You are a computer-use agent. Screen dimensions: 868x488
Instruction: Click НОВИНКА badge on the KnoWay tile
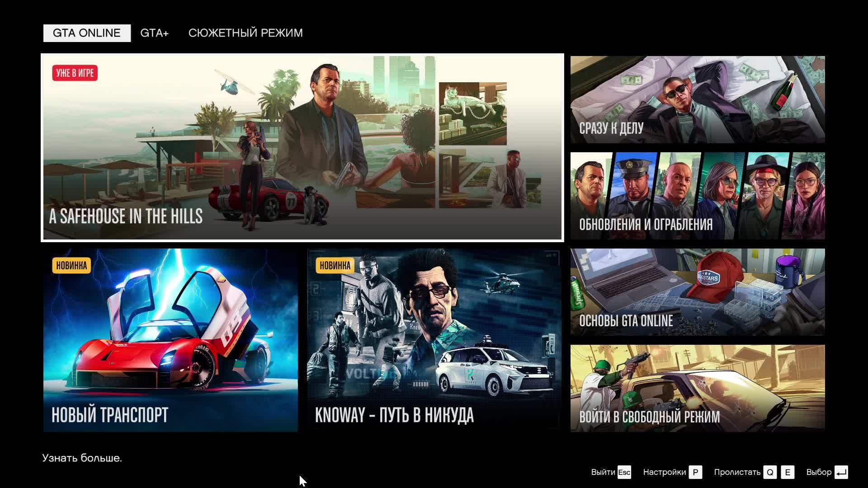click(335, 266)
